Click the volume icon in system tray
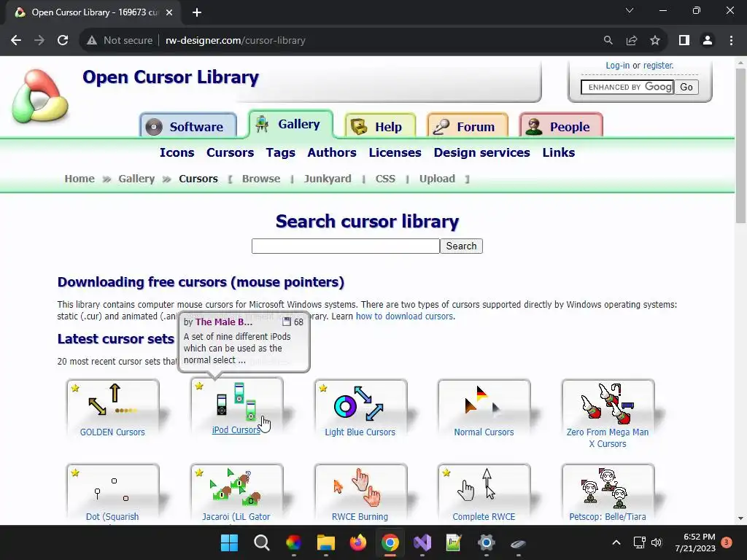The width and height of the screenshot is (747, 560). pos(657,542)
